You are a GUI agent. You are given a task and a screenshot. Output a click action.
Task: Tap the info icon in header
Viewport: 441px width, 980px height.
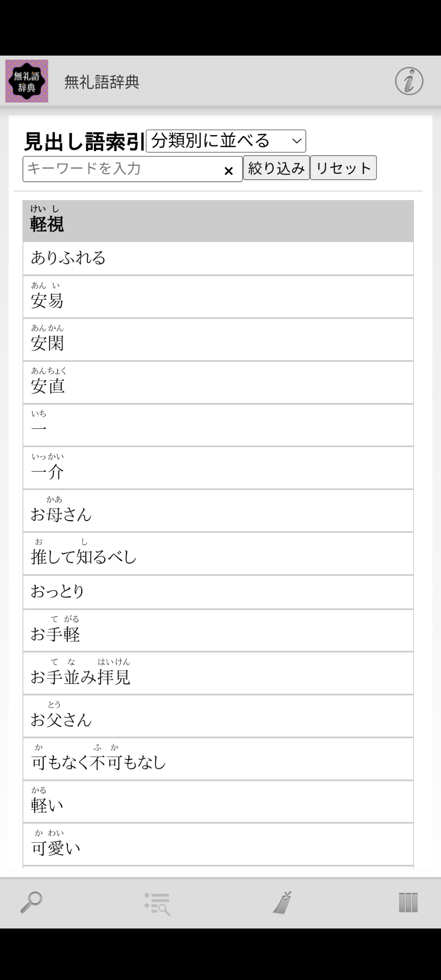409,81
